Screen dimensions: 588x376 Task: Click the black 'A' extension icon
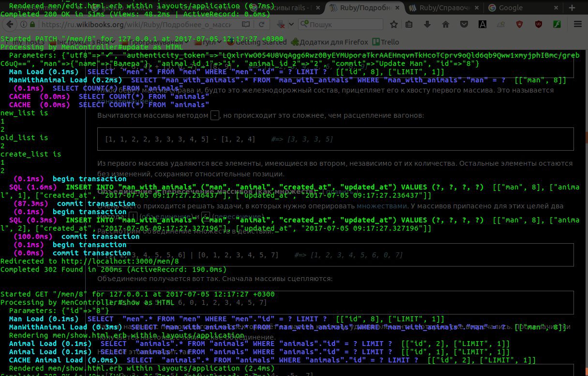pos(482,24)
